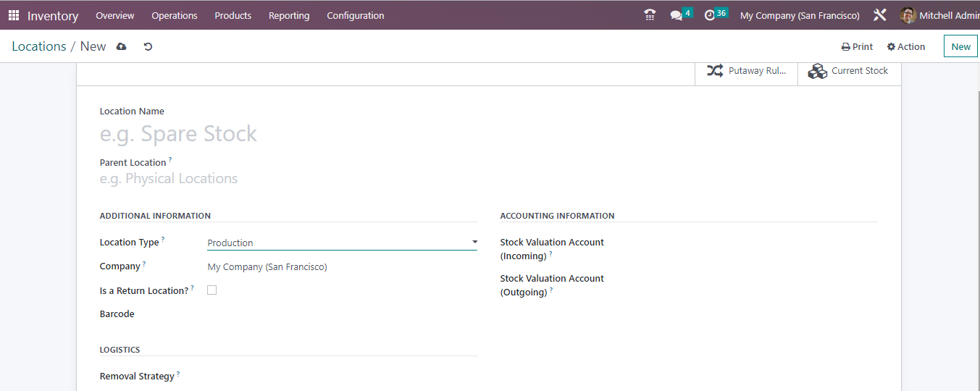Open the Print dropdown menu

[857, 46]
